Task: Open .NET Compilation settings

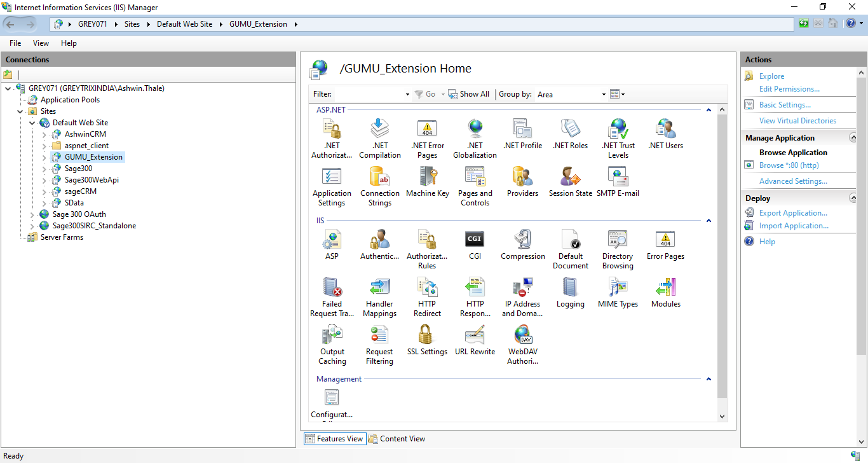Action: 379,139
